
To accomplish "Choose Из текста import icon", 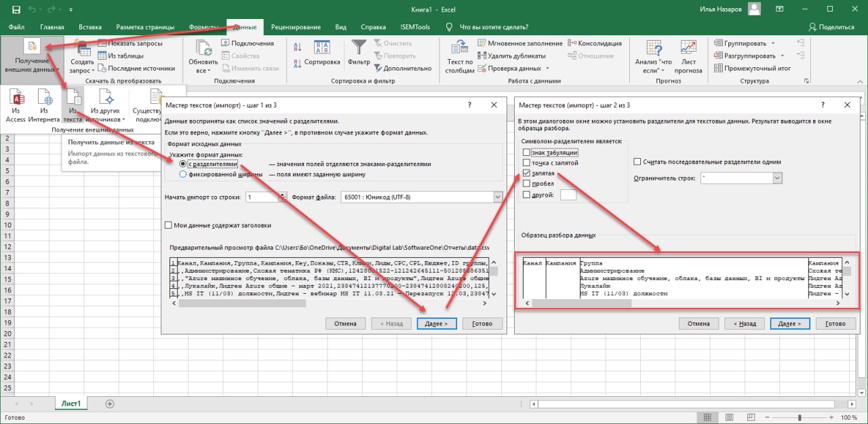I will (73, 97).
